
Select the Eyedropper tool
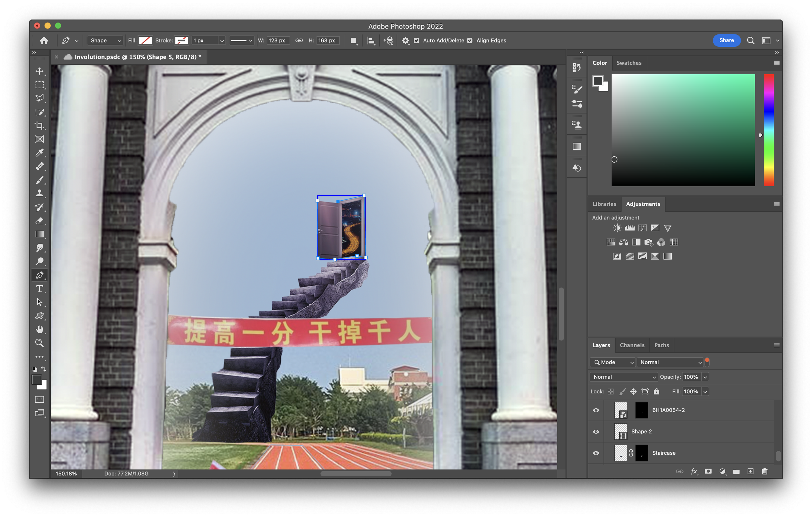click(x=39, y=153)
